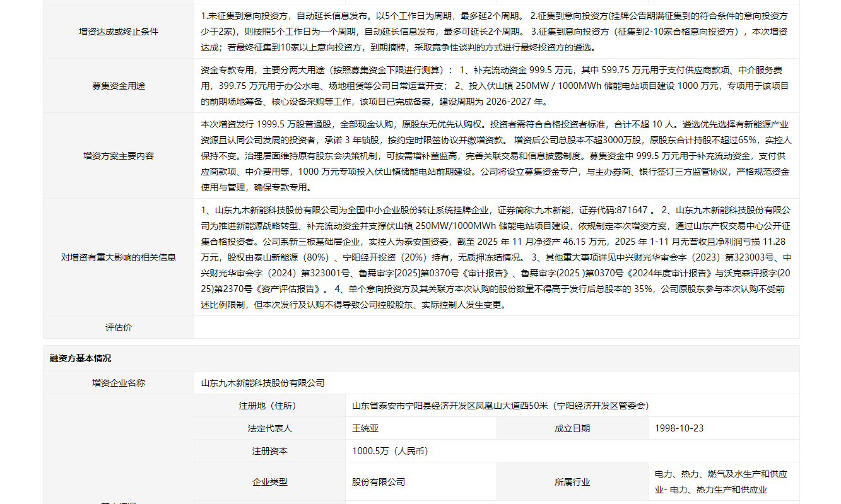Click the empty 评估价 value cell
Screen dimensions: 841x504
pyautogui.click(x=496, y=327)
